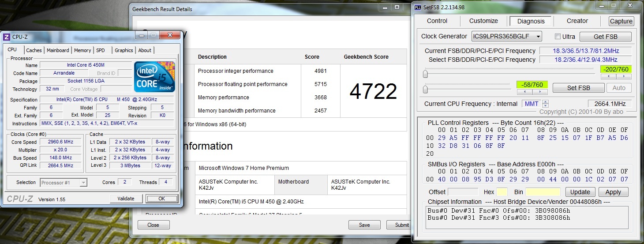Open the Graphics tab in CPU-Z
The image size is (644, 244).
(x=124, y=50)
